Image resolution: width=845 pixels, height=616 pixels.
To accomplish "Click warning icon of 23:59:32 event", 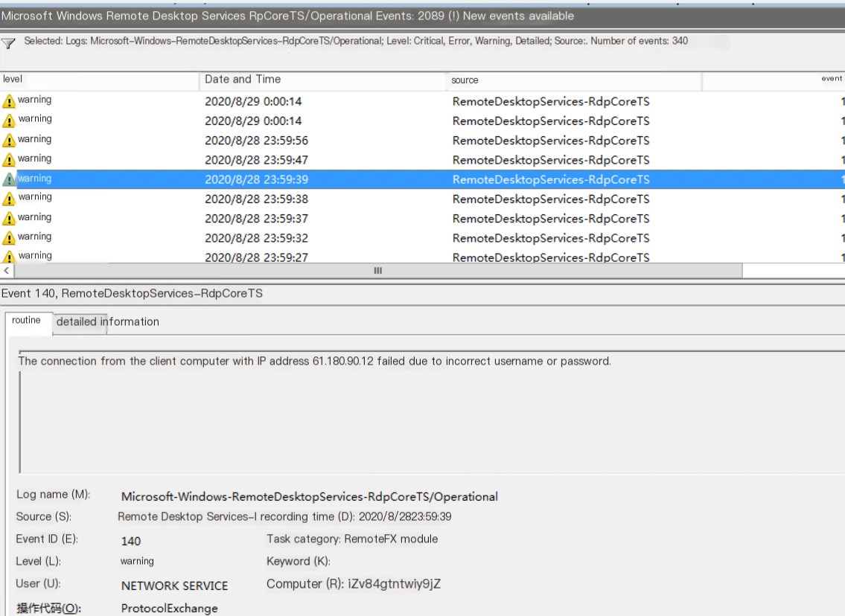I will (x=9, y=238).
